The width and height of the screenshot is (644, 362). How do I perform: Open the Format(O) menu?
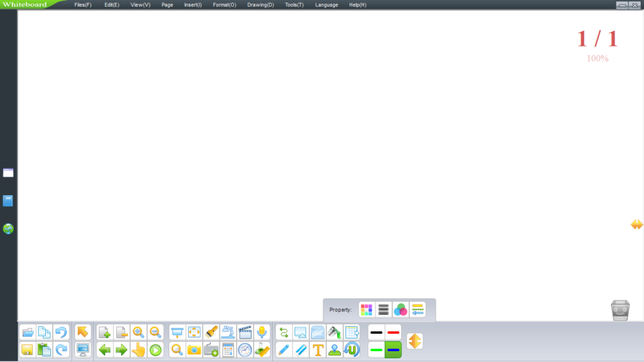tap(225, 5)
